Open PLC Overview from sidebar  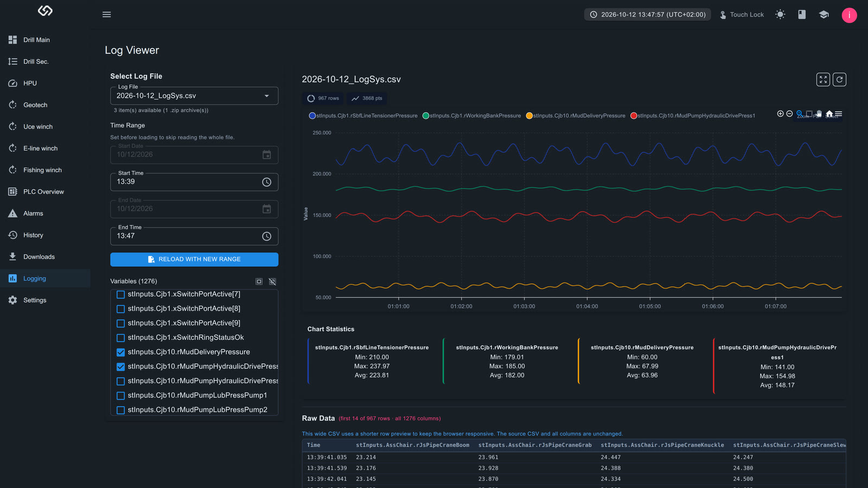tap(45, 192)
